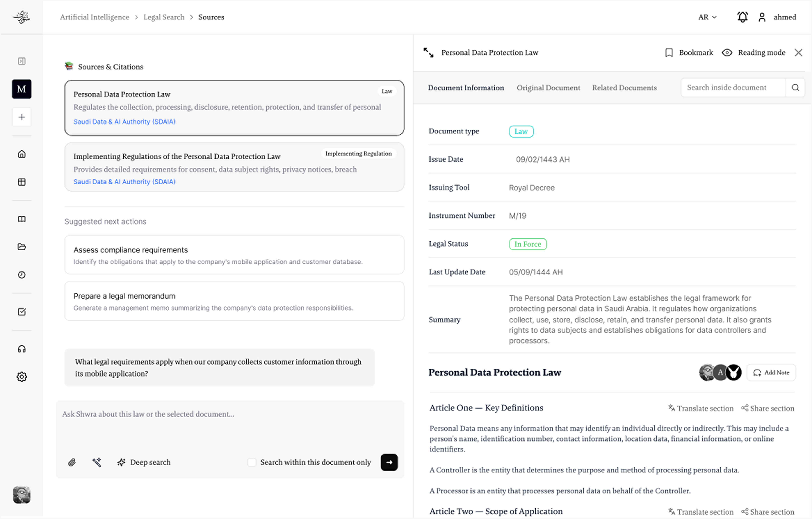Click username ahmed in the header

[x=785, y=17]
